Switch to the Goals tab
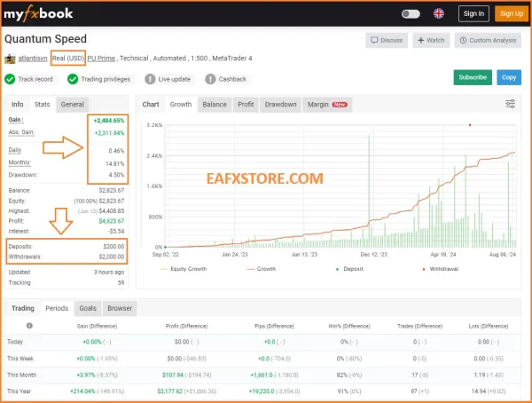The width and height of the screenshot is (532, 403). 88,308
